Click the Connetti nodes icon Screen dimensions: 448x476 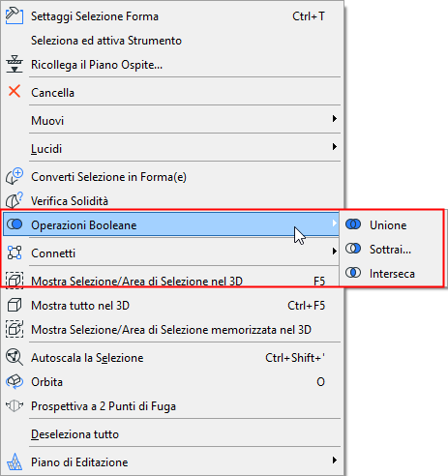(15, 253)
